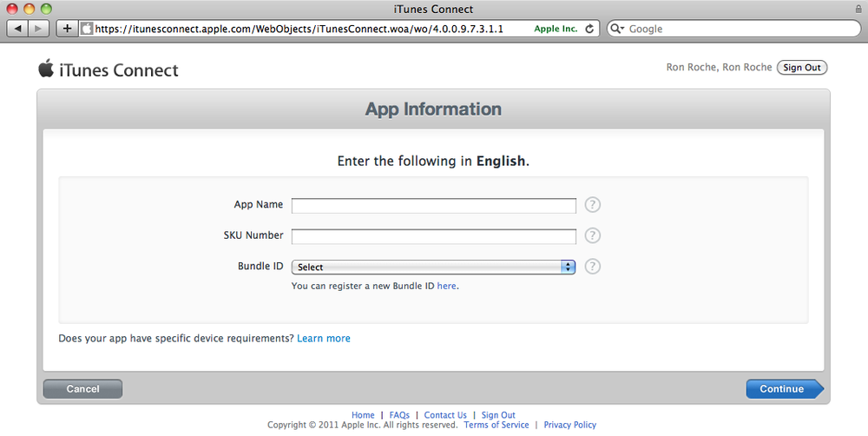The width and height of the screenshot is (868, 436).
Task: Zoom the window with the green button
Action: tap(46, 9)
